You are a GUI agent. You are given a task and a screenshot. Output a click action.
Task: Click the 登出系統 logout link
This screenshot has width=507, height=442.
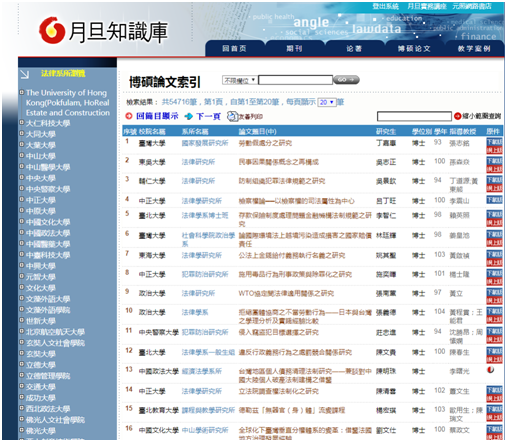[x=386, y=6]
